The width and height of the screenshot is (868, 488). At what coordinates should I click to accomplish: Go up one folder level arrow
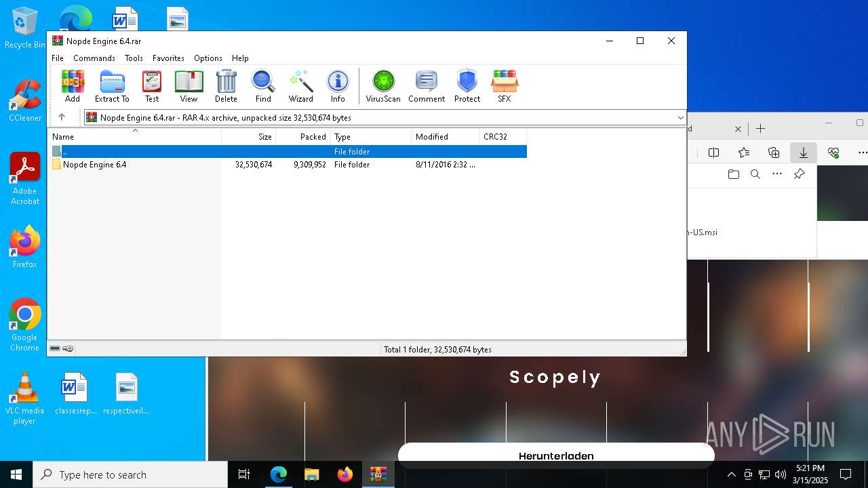tap(62, 117)
